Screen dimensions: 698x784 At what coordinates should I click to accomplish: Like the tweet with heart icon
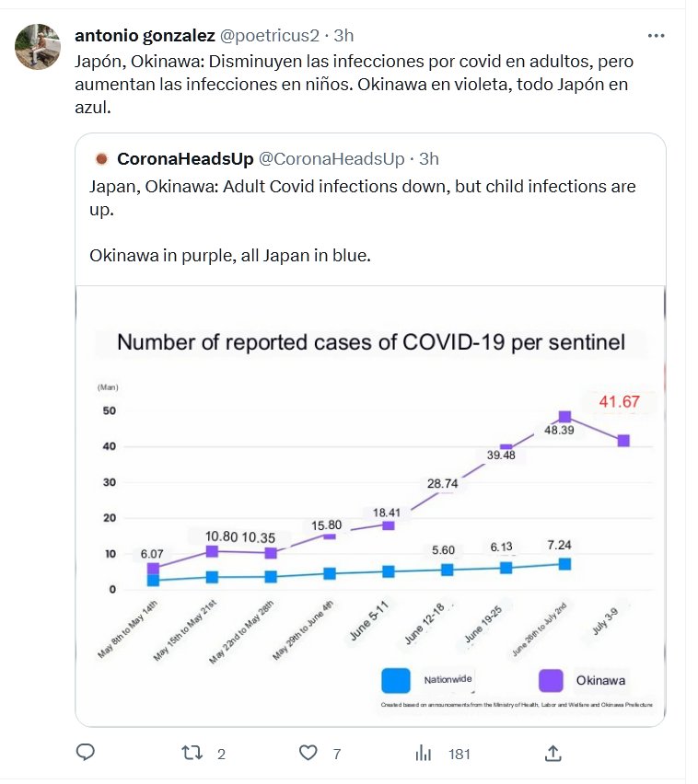(309, 753)
